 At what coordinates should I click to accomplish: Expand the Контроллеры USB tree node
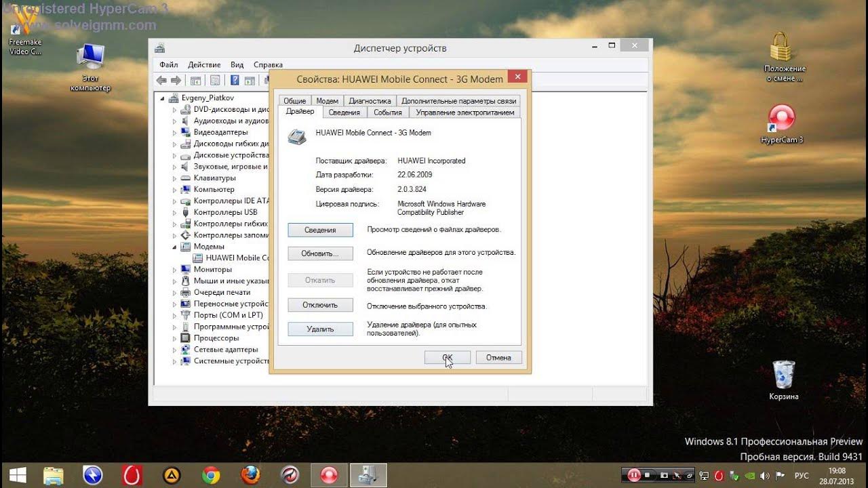coord(174,213)
